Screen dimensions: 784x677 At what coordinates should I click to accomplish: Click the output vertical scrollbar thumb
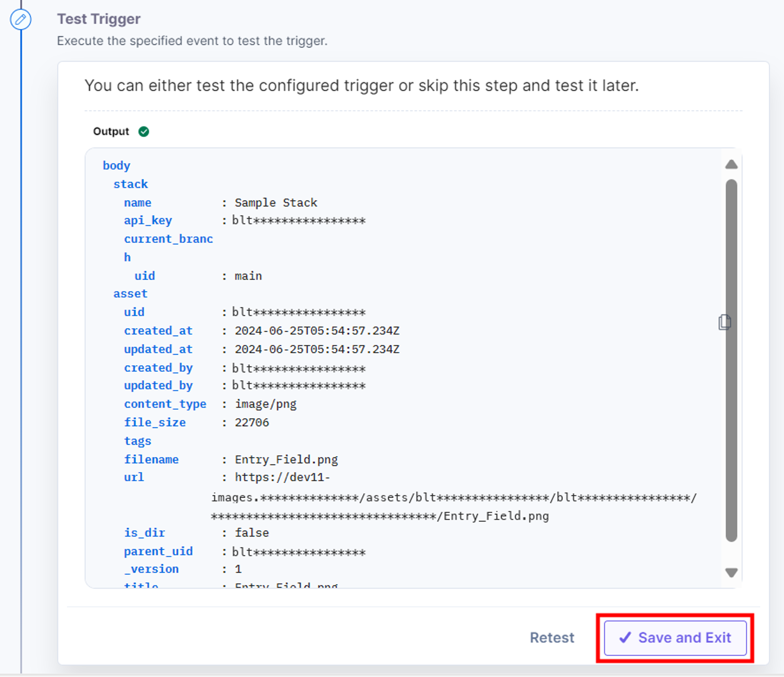click(x=731, y=360)
